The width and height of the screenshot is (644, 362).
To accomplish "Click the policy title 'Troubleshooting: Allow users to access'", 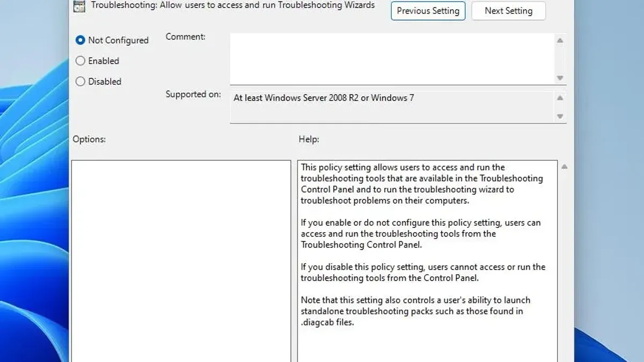I will pyautogui.click(x=233, y=6).
